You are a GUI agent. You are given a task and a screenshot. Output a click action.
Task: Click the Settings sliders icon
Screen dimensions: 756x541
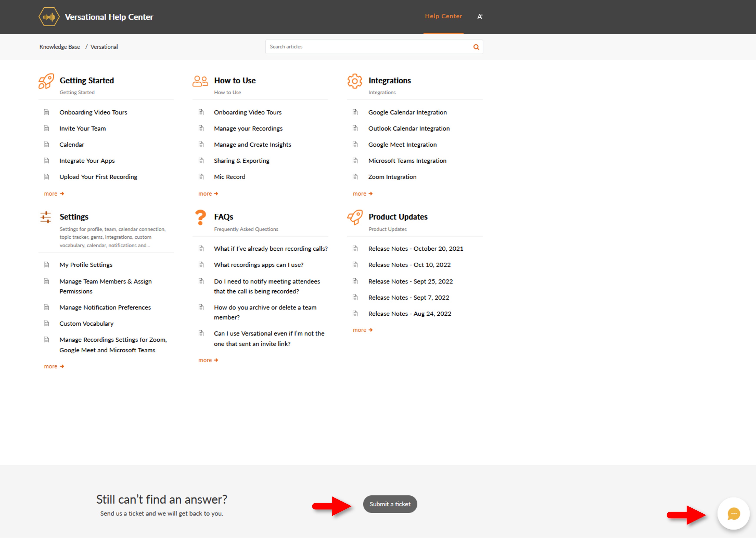(x=46, y=217)
